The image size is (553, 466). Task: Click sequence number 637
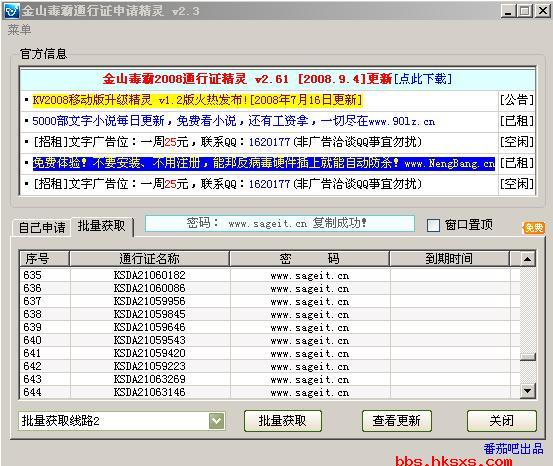[x=32, y=301]
